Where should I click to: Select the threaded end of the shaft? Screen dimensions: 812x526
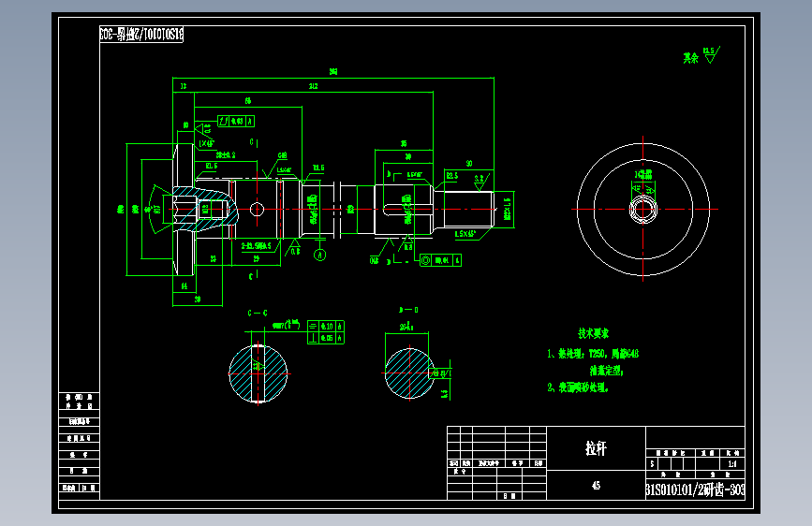coord(469,209)
